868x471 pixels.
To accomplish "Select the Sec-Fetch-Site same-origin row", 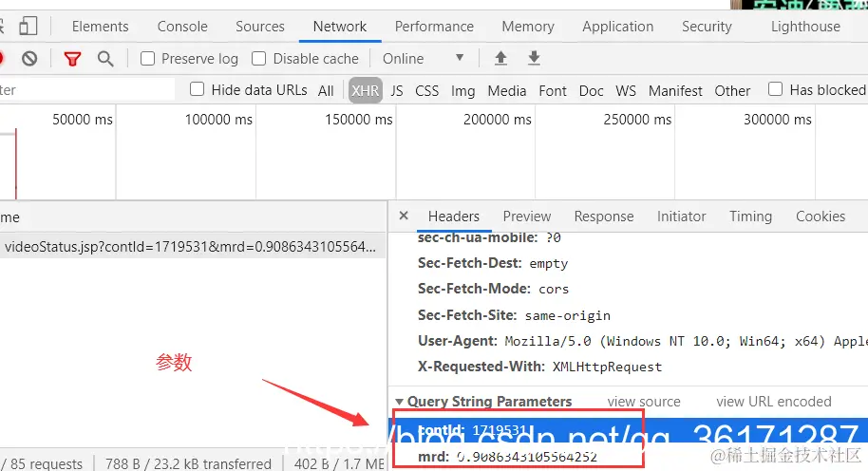I will tap(514, 315).
